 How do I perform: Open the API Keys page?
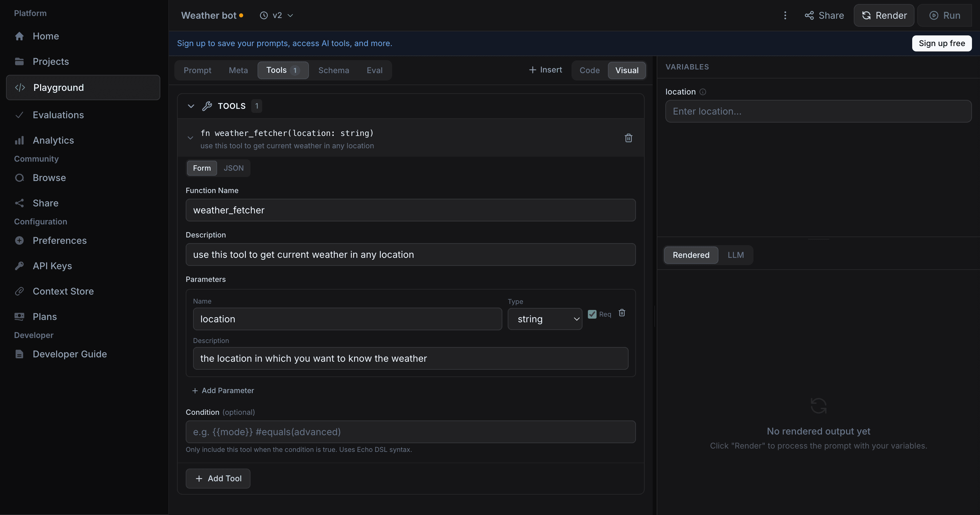coord(52,266)
